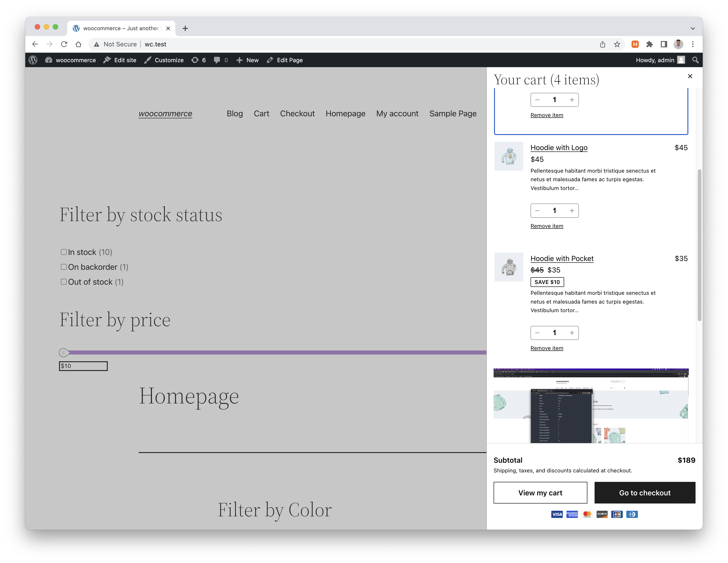Check the Out of stock filter

click(x=64, y=282)
